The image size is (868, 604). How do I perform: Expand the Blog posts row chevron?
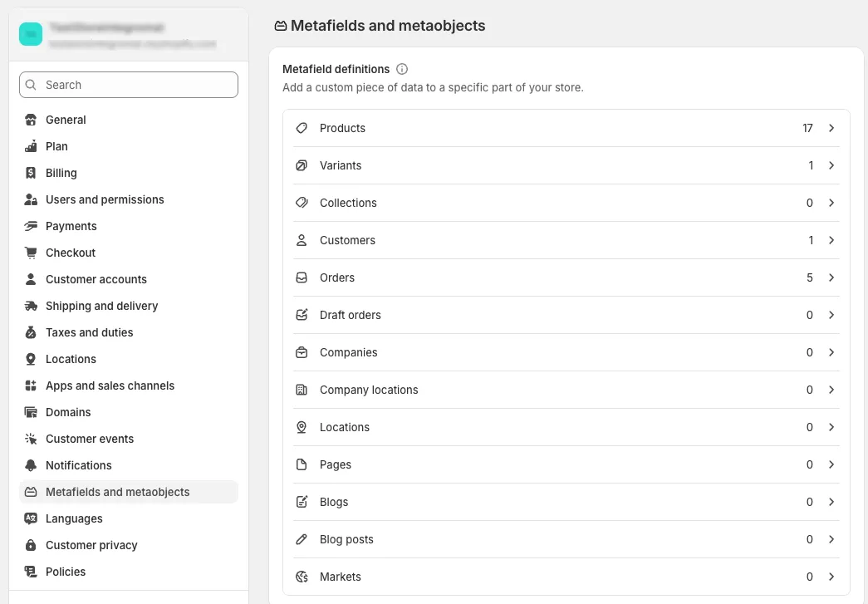(831, 539)
